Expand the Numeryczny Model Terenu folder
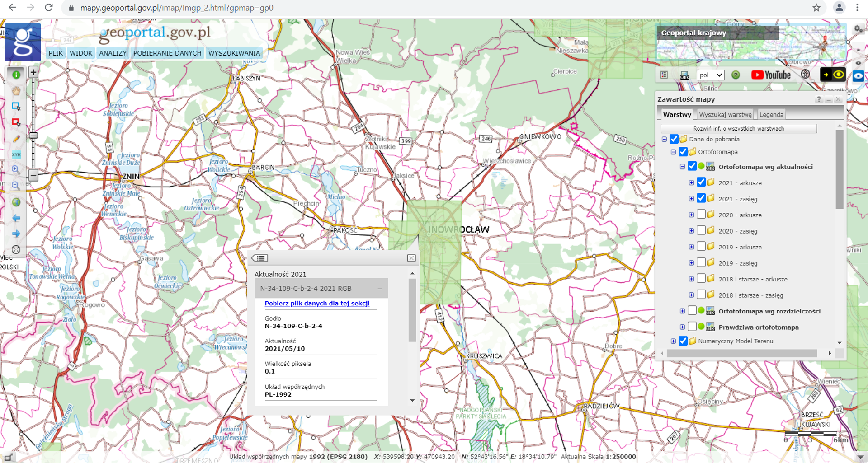Image resolution: width=868 pixels, height=463 pixels. tap(673, 341)
